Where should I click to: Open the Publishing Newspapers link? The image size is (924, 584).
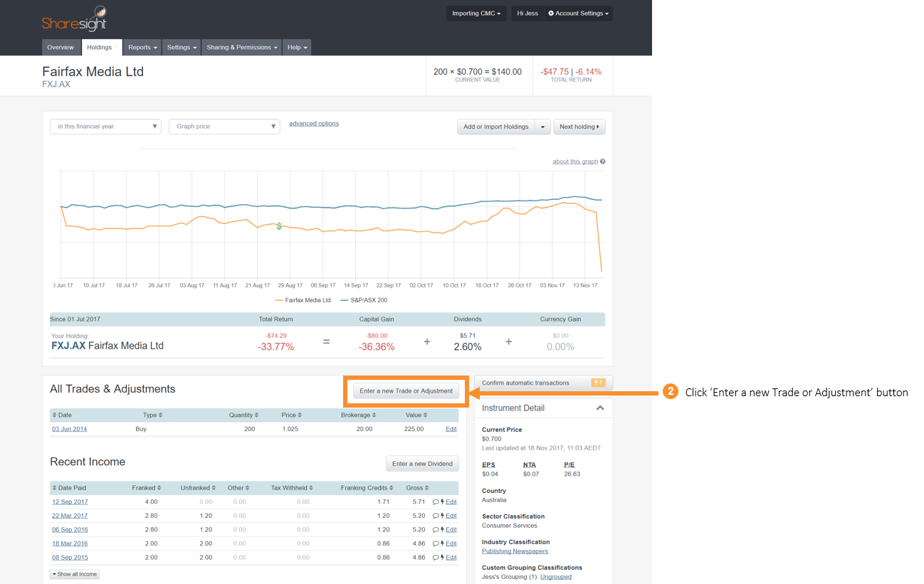[515, 551]
